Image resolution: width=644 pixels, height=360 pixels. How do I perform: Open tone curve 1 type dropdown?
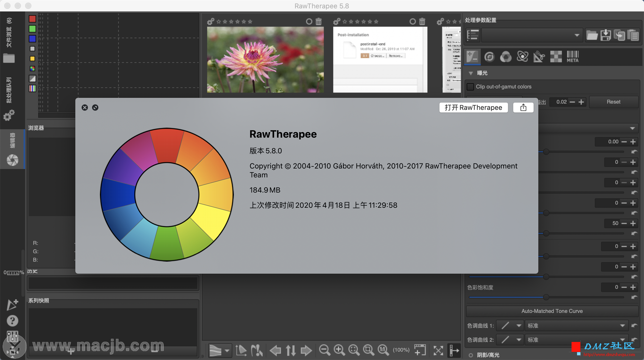510,326
